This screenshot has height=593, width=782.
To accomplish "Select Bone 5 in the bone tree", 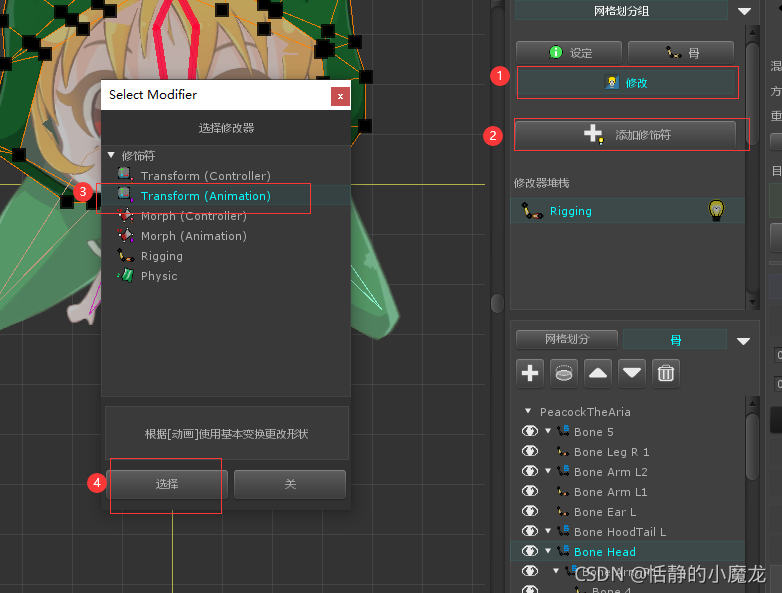I will click(593, 432).
